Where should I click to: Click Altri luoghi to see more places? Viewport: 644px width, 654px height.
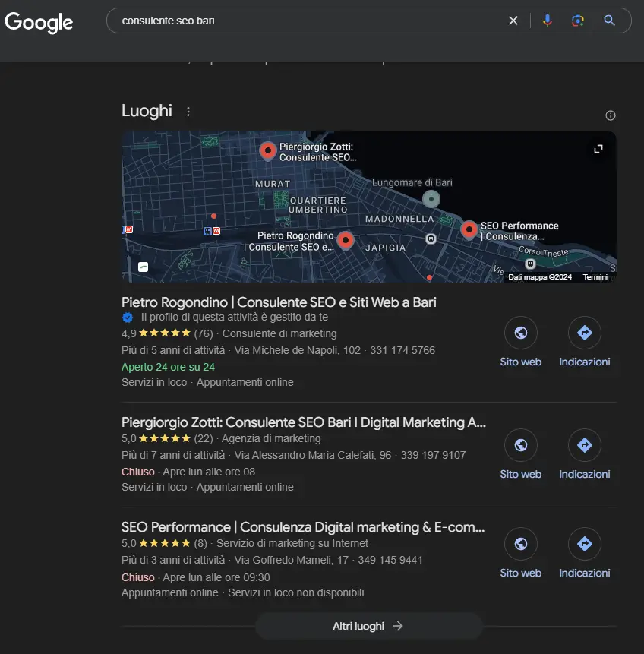pos(368,625)
